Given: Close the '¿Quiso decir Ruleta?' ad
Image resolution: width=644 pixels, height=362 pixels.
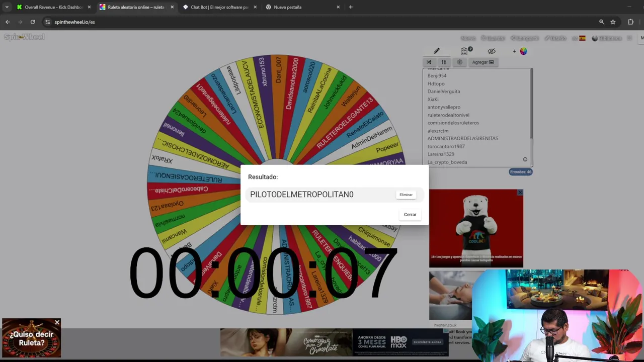Looking at the screenshot, I should click(57, 322).
